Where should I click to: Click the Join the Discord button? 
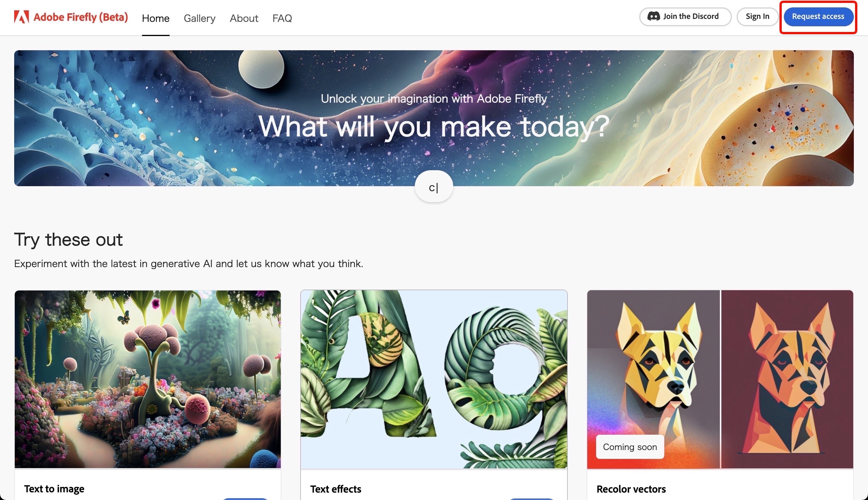point(685,17)
